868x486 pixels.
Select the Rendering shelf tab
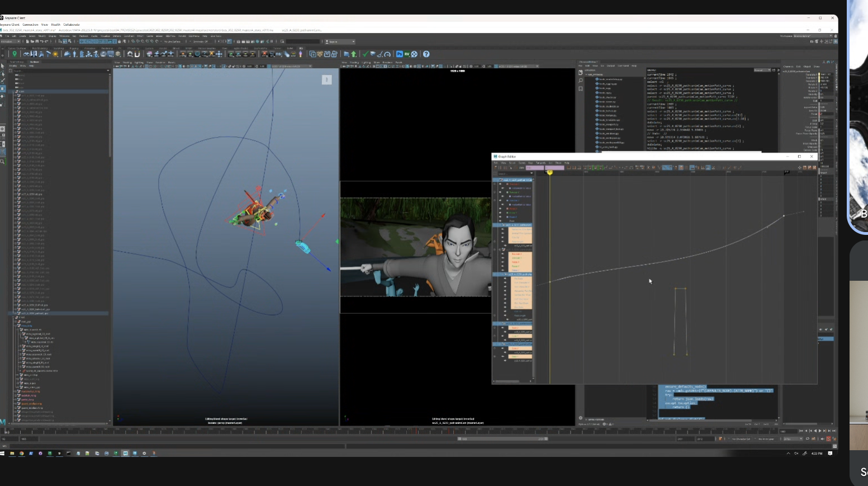coord(106,48)
